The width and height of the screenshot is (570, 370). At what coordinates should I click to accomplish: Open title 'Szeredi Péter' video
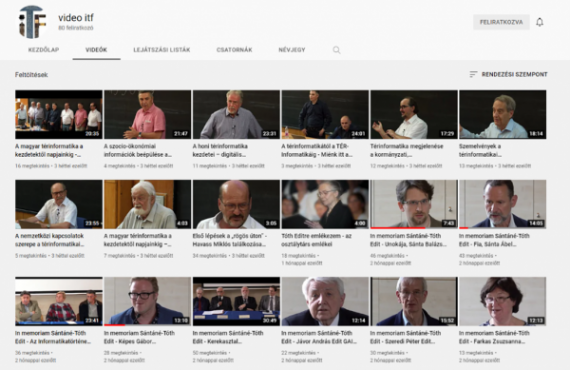coord(406,337)
